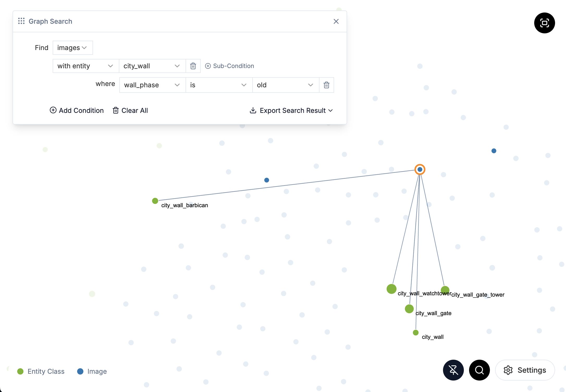Image resolution: width=566 pixels, height=392 pixels.
Task: Open the search magnifier at bottom right
Action: coord(479,370)
